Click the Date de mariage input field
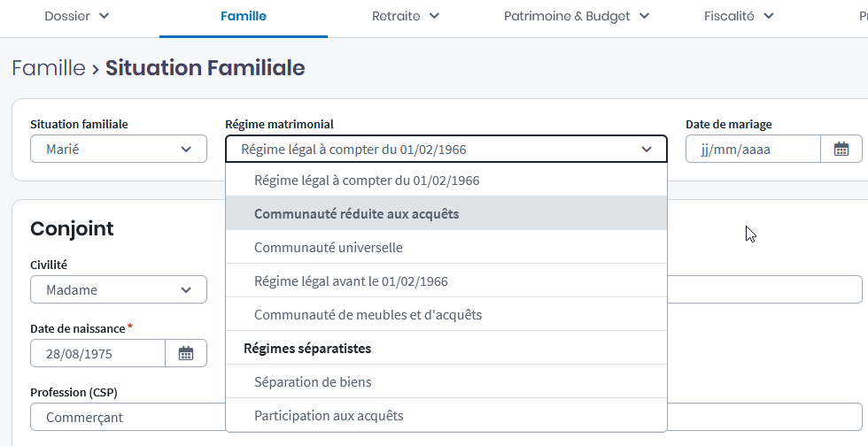The width and height of the screenshot is (868, 446). tap(753, 150)
